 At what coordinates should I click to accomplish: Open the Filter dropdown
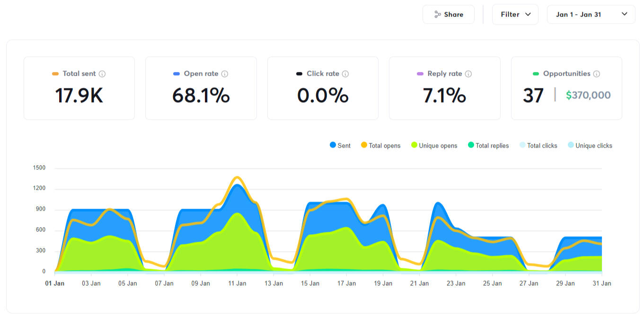515,15
